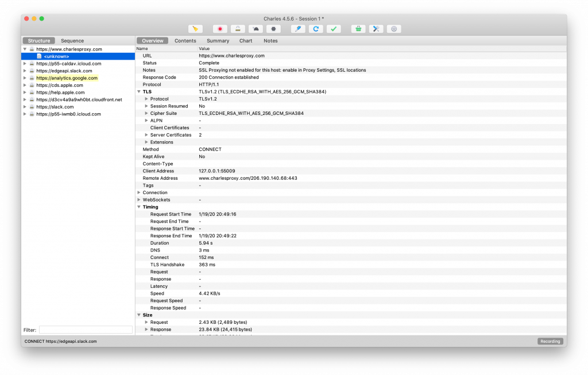Switch to the Sequence view
The width and height of the screenshot is (588, 375).
pos(72,41)
